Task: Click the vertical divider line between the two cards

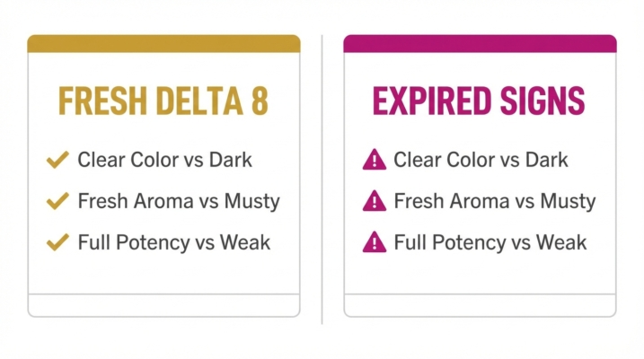Action: 322,179
